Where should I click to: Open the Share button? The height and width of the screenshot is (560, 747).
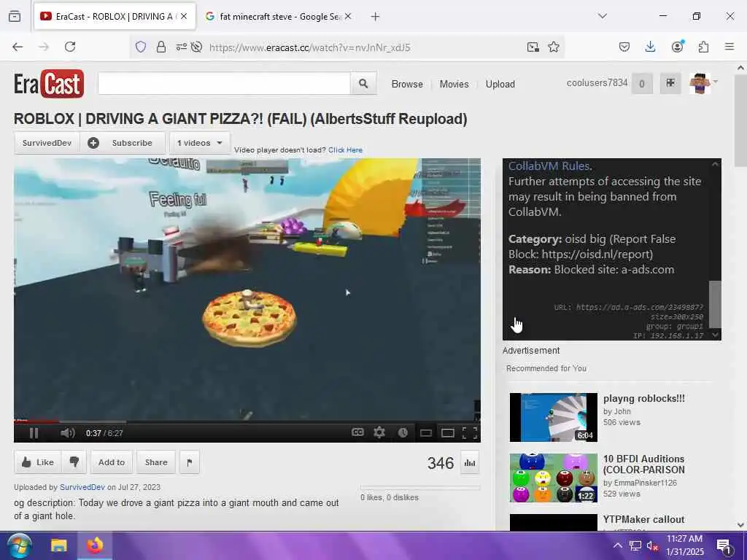pos(156,462)
